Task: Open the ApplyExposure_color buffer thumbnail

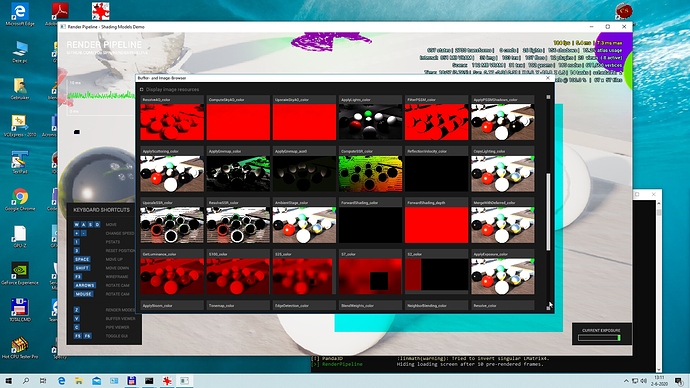Action: pyautogui.click(x=503, y=276)
